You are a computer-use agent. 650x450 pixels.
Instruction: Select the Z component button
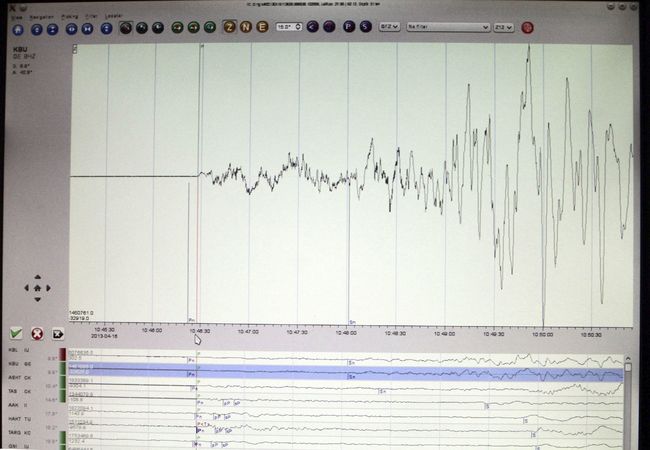pos(230,29)
